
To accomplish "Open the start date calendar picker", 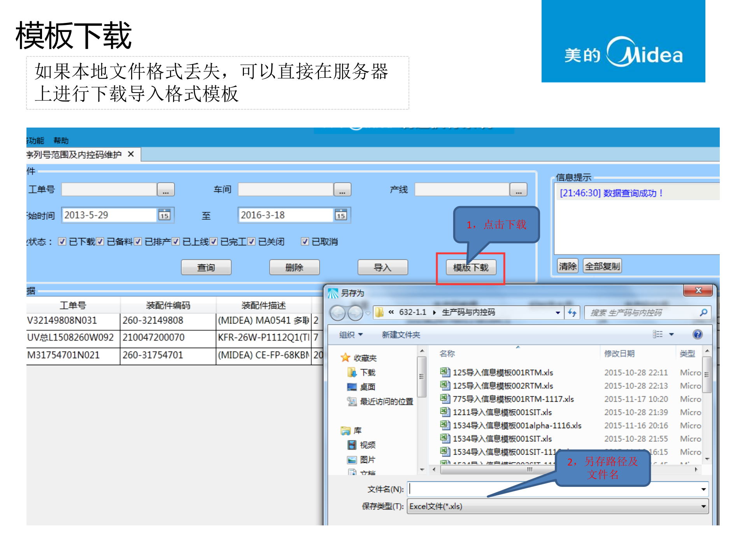I will click(x=165, y=215).
